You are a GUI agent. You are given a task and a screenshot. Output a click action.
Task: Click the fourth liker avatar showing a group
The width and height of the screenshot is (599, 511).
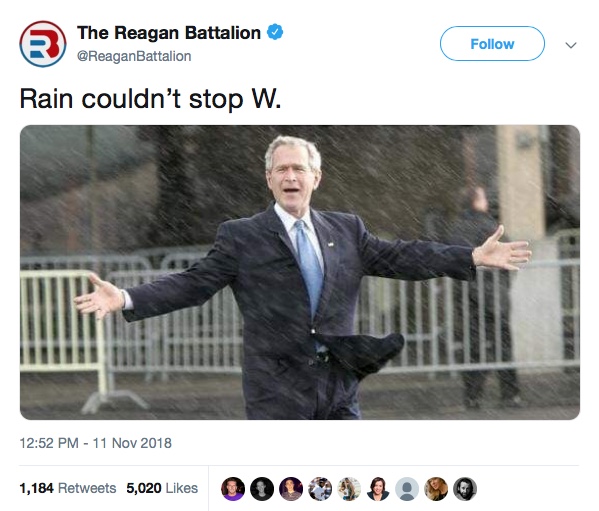pos(320,488)
